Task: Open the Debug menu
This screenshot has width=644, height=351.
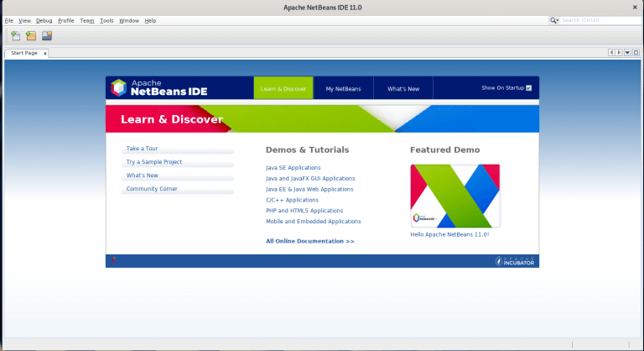Action: [x=44, y=21]
